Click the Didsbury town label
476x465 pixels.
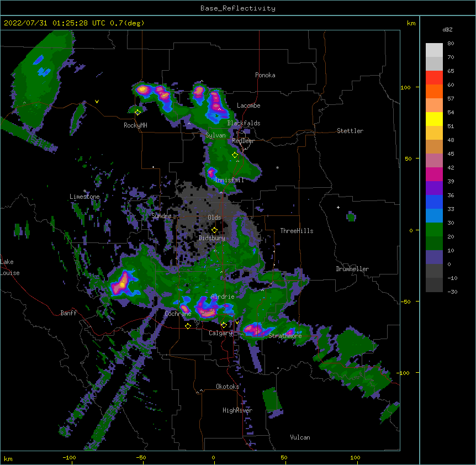pos(212,238)
